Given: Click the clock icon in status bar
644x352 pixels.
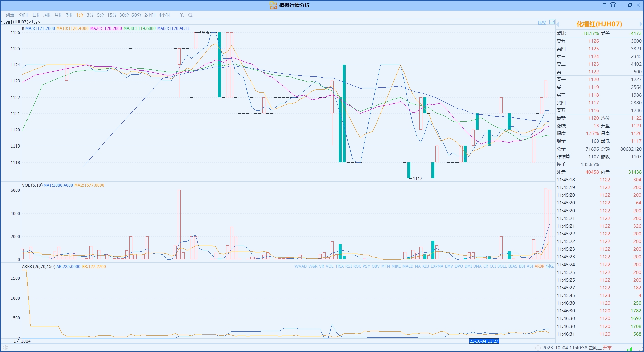Looking at the screenshot, I should [538, 348].
